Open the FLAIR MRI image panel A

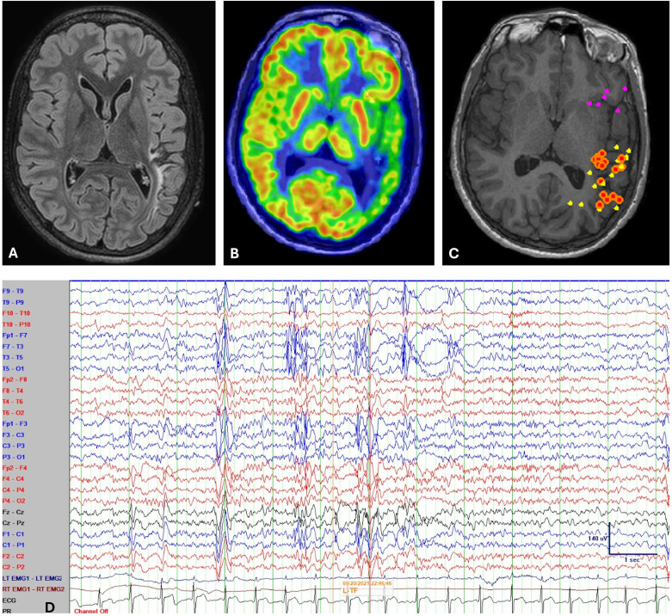[109, 132]
